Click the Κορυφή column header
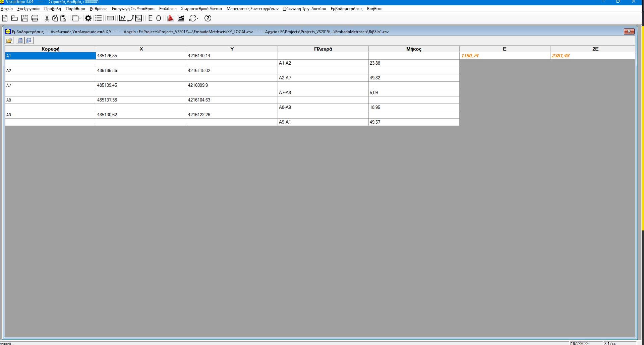644x345 pixels. (x=50, y=49)
